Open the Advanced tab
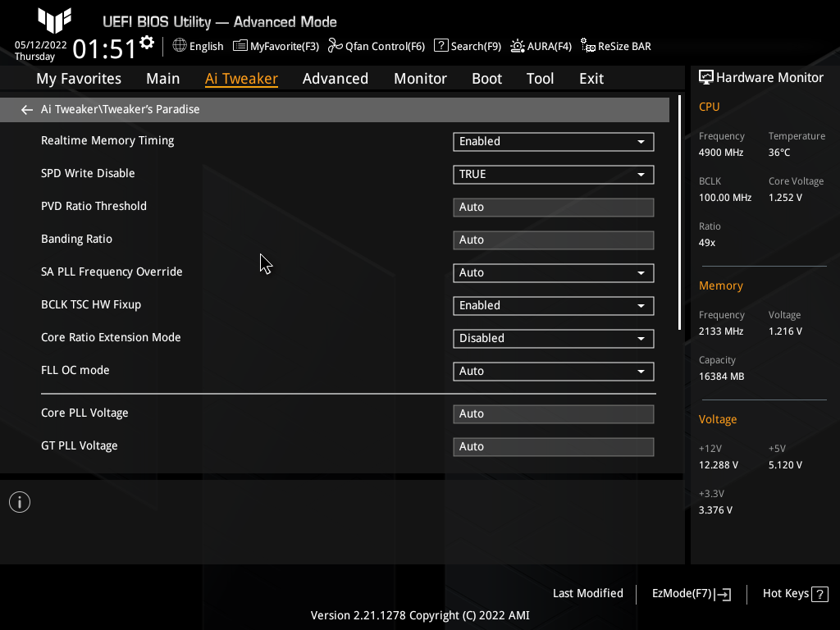 (336, 79)
